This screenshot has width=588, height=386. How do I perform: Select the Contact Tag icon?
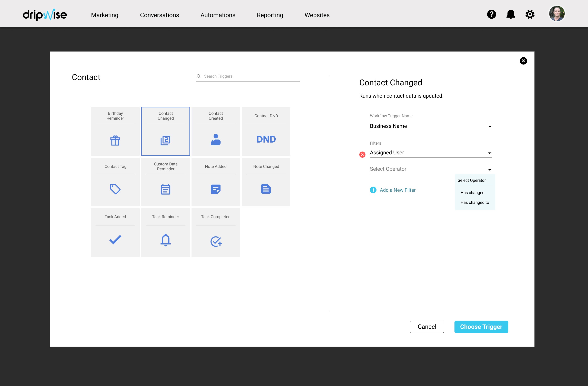click(115, 189)
